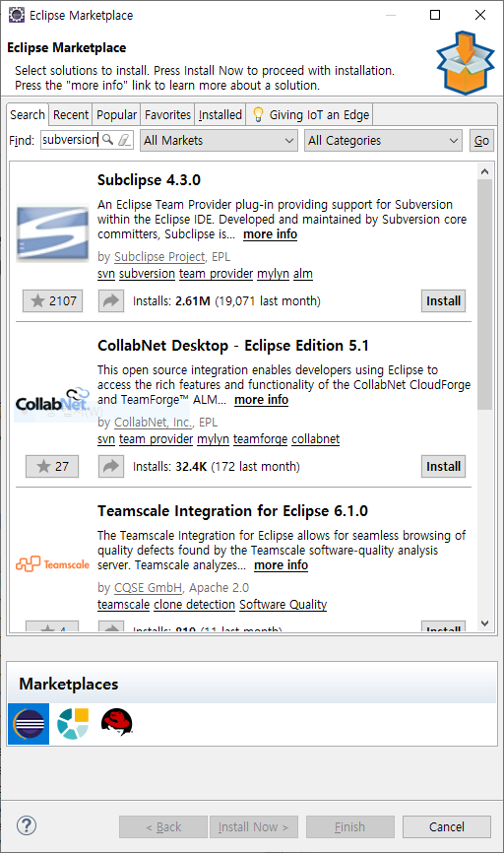The height and width of the screenshot is (853, 504).
Task: Click the Eclipse Marketplace box arrow logo
Action: [466, 62]
